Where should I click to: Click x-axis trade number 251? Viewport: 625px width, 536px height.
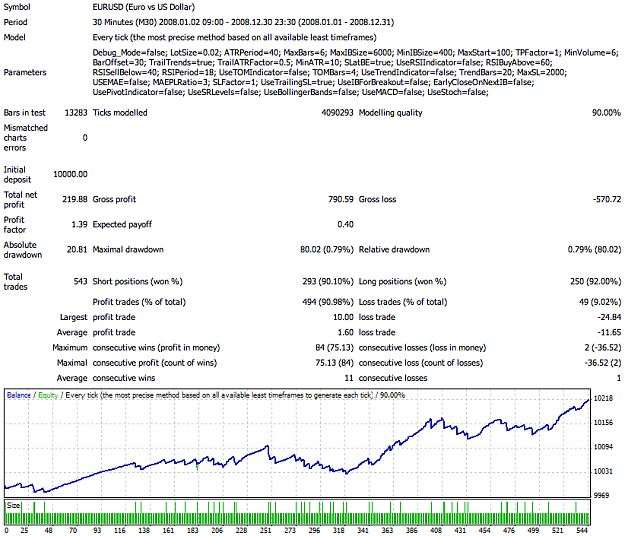click(x=265, y=530)
